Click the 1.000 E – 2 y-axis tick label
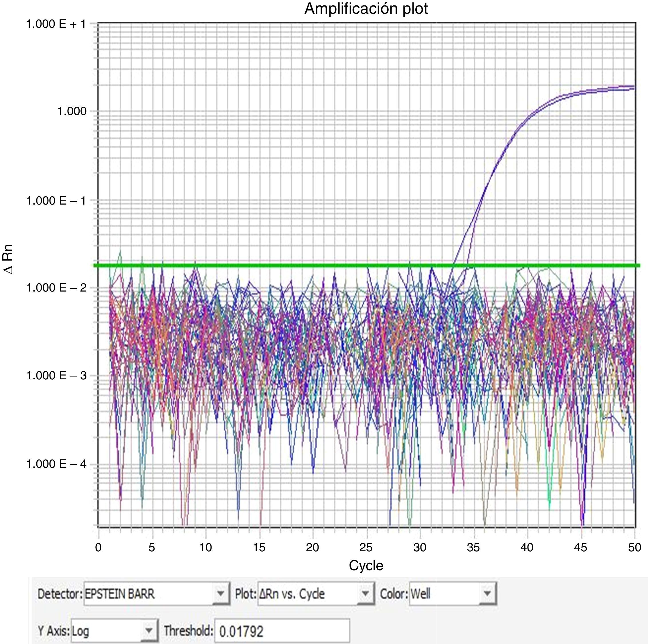Viewport: 648px width, 644px height. pyautogui.click(x=56, y=288)
